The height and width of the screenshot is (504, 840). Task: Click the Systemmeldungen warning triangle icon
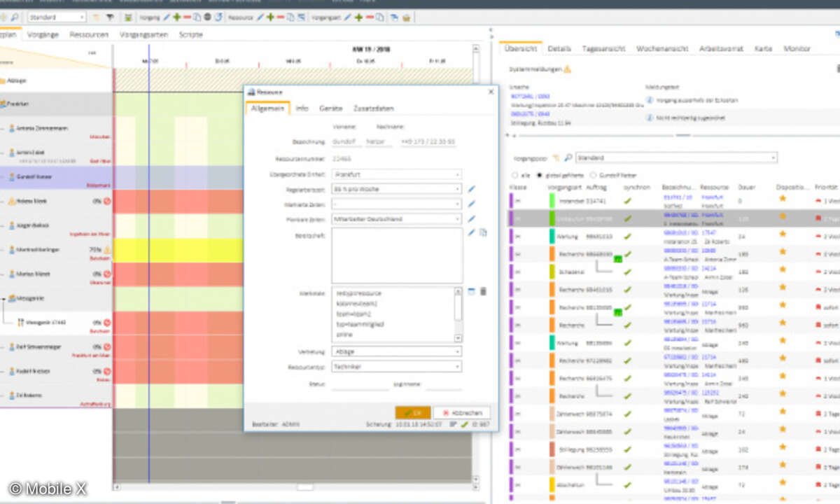point(568,69)
